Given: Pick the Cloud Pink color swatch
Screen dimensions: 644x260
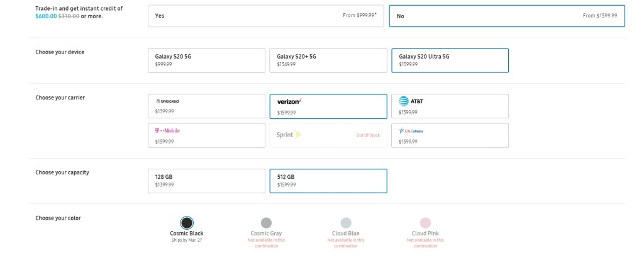Looking at the screenshot, I should (x=425, y=222).
